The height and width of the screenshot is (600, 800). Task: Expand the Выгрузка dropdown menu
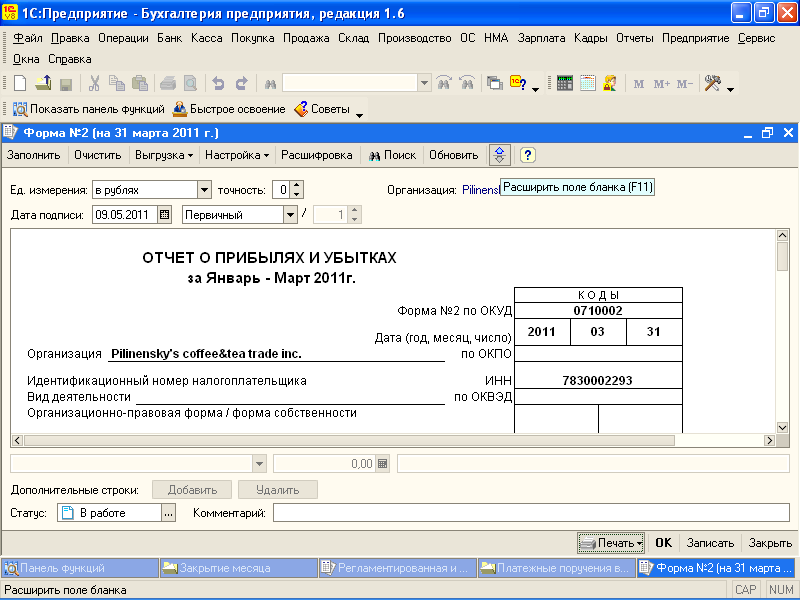tap(163, 155)
